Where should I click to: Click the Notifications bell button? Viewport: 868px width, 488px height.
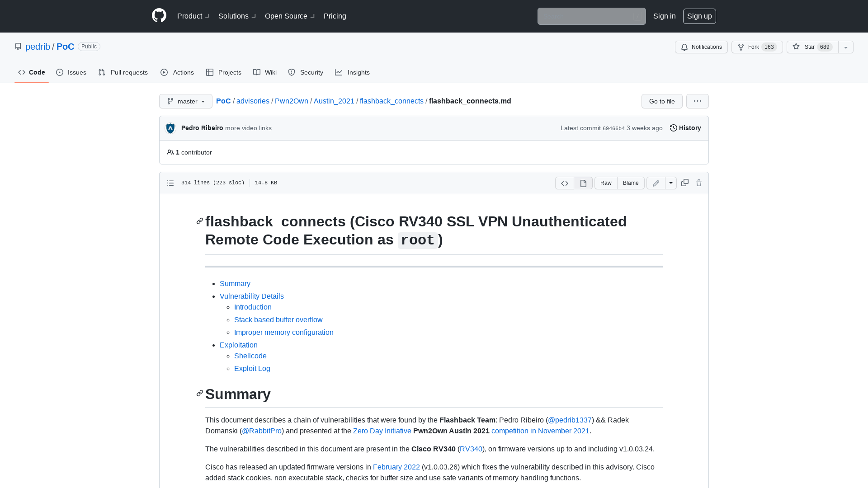[x=701, y=47]
